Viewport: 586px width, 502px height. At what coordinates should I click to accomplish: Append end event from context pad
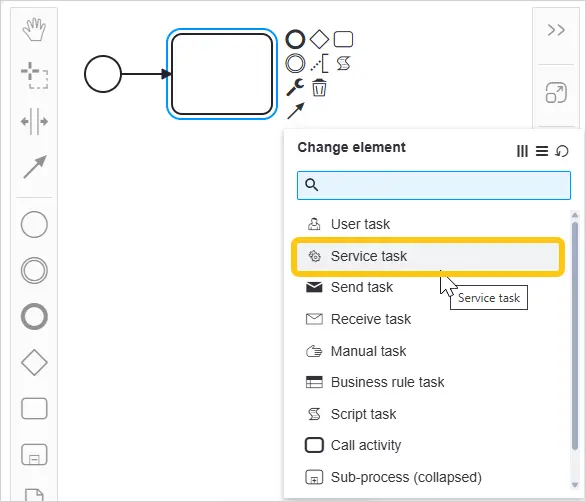point(295,39)
